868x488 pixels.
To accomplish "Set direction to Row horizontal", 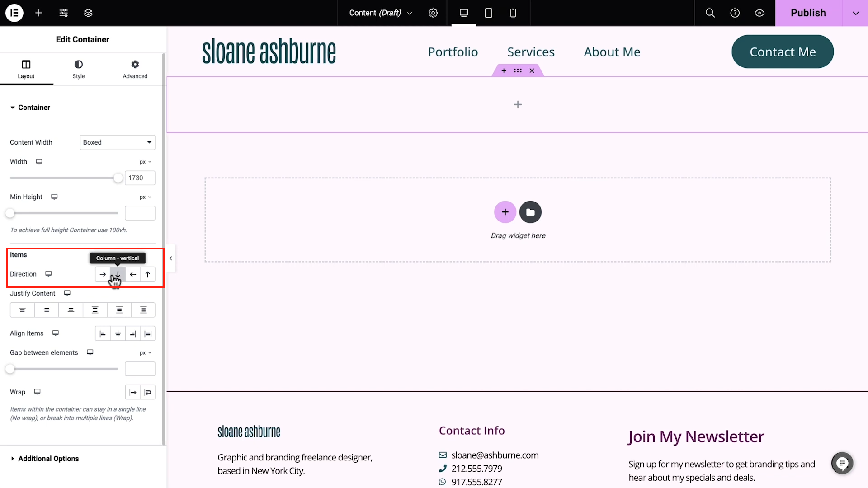I will [x=103, y=274].
